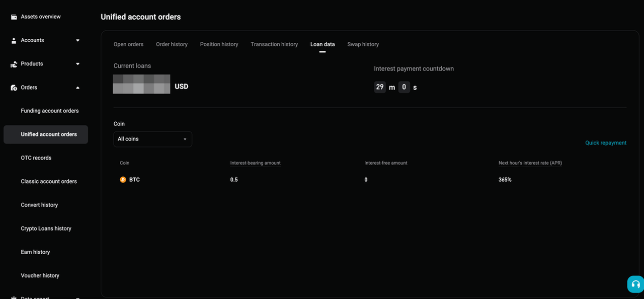
Task: Click the Quick repayment link
Action: [606, 143]
